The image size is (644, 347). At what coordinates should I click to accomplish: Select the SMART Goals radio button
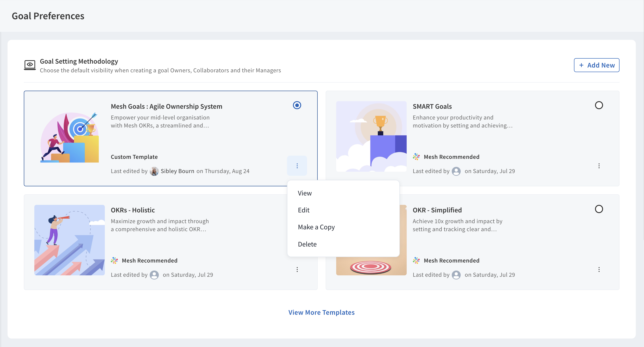[x=598, y=105]
